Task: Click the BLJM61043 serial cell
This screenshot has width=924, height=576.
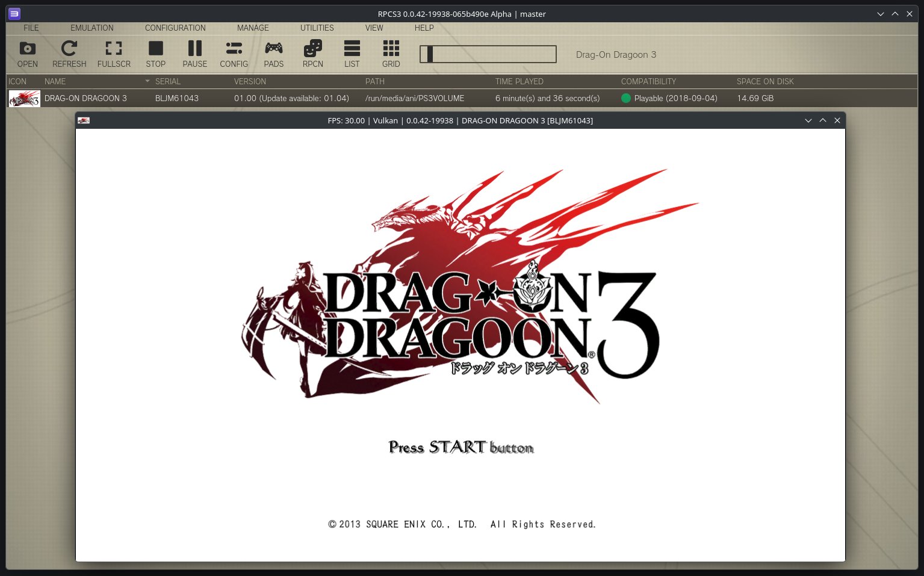Action: tap(177, 98)
